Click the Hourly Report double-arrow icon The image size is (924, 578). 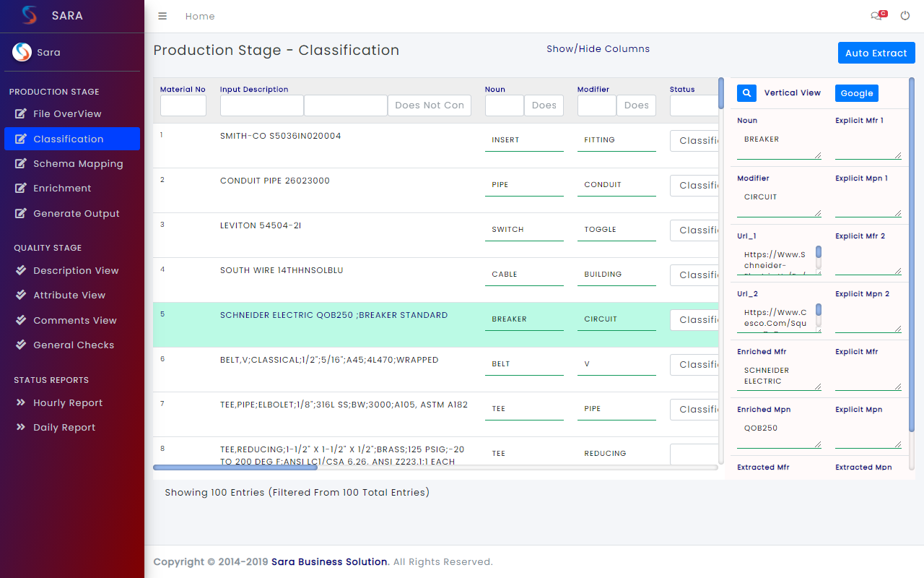coord(21,402)
